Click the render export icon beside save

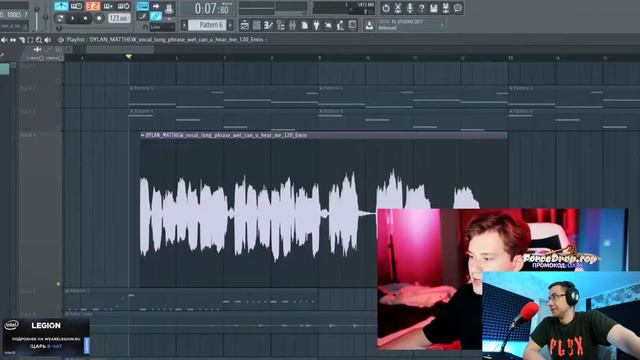pyautogui.click(x=446, y=8)
